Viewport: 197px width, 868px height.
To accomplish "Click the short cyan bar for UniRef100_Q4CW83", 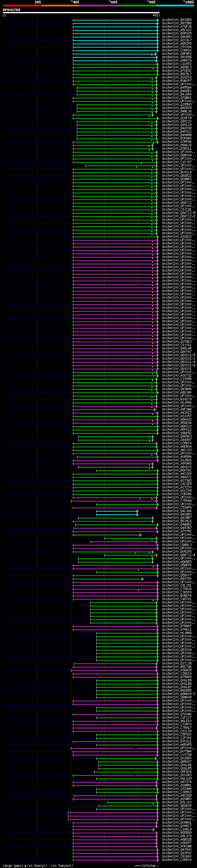I will [117, 515].
